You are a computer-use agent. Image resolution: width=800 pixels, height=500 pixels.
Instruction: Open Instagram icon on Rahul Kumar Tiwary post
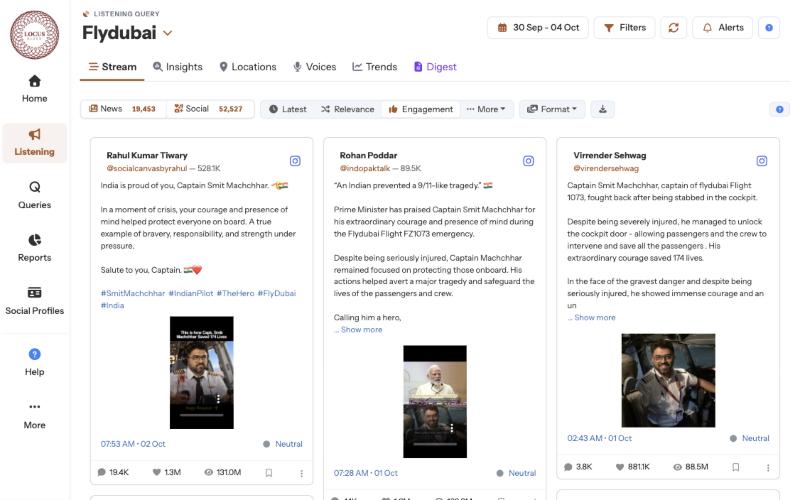[295, 161]
